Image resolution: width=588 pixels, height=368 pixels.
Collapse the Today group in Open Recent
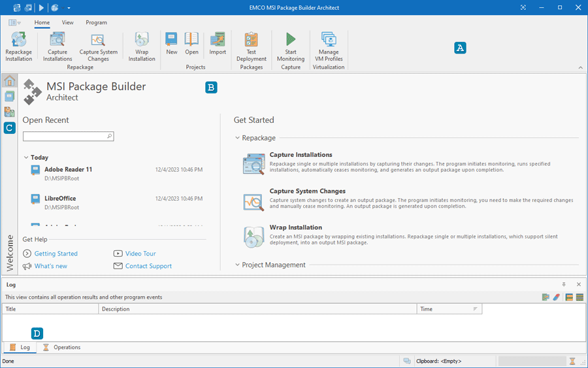(x=26, y=158)
